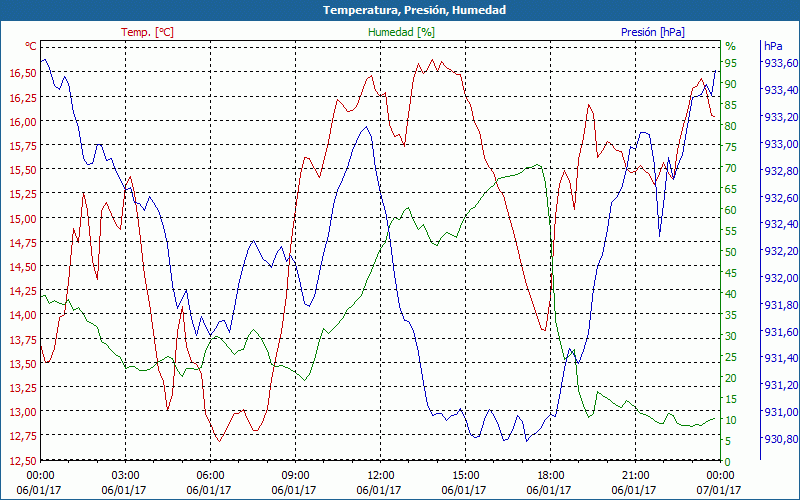Click the 07/01/17 date label
Image resolution: width=800 pixels, height=500 pixels.
coord(719,490)
